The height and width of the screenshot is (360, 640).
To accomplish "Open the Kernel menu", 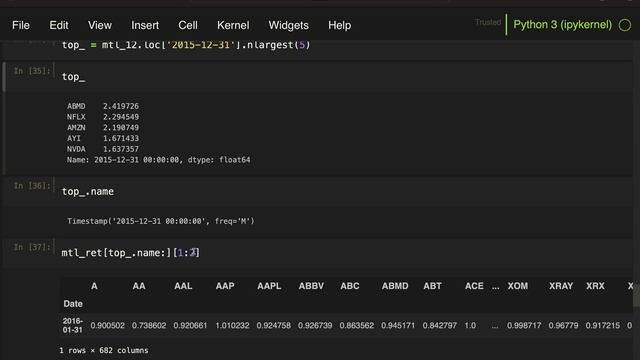I will tap(233, 25).
